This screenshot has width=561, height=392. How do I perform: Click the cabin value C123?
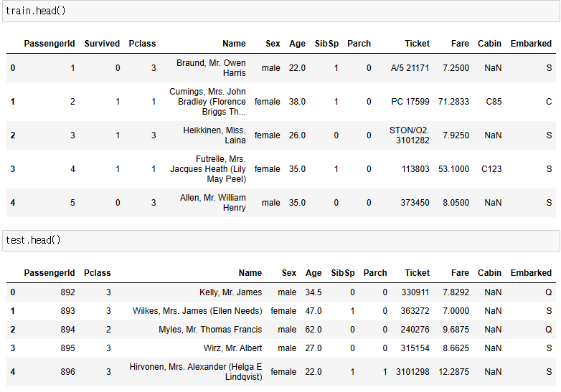click(x=491, y=168)
